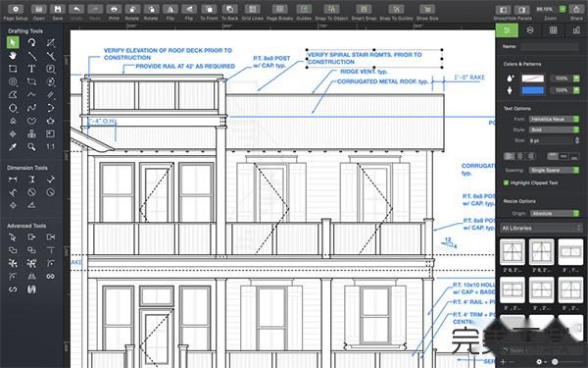Screen dimensions: 588x368
Task: Open the Spacing dropdown
Action: click(x=554, y=170)
